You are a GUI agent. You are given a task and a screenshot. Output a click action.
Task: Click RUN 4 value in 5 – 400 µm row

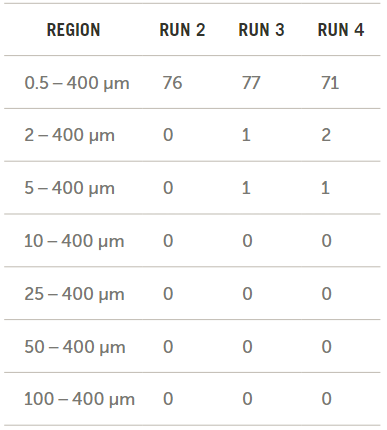(325, 188)
